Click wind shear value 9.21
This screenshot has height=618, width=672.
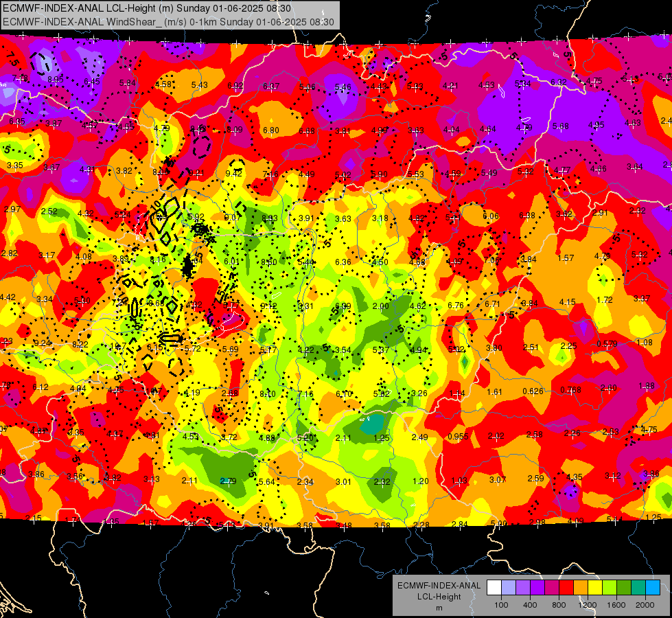click(x=196, y=173)
